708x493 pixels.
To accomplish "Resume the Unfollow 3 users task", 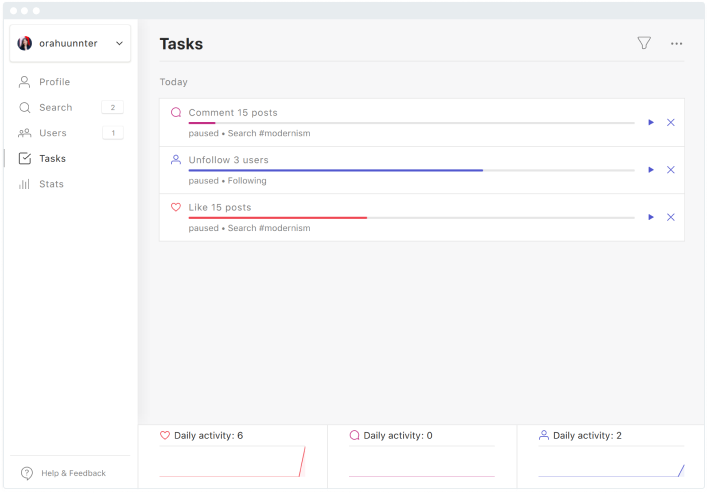I will (x=651, y=170).
